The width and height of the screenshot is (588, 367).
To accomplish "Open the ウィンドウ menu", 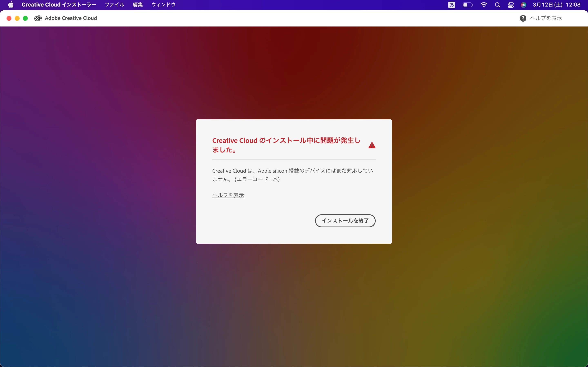I will click(163, 5).
